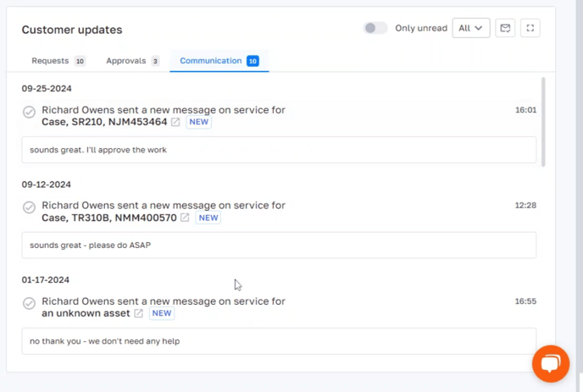Mark the 01-17-2024 message as read
Screen dimensions: 583x392
point(29,303)
